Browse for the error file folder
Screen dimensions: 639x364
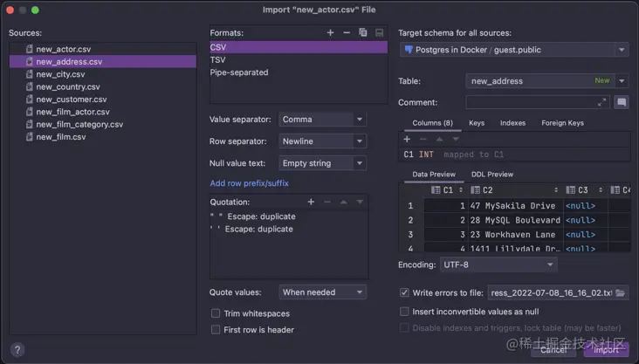(x=621, y=293)
